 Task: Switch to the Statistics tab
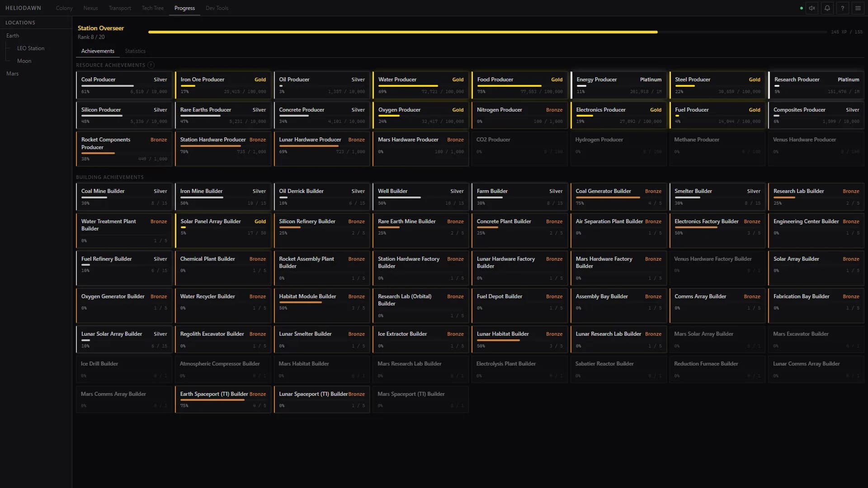tap(135, 51)
